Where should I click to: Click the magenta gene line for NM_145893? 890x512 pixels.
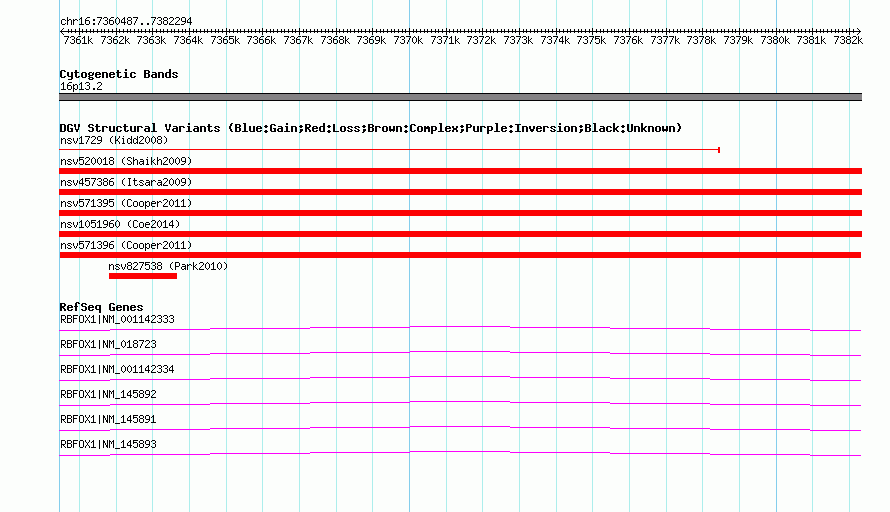pyautogui.click(x=460, y=452)
